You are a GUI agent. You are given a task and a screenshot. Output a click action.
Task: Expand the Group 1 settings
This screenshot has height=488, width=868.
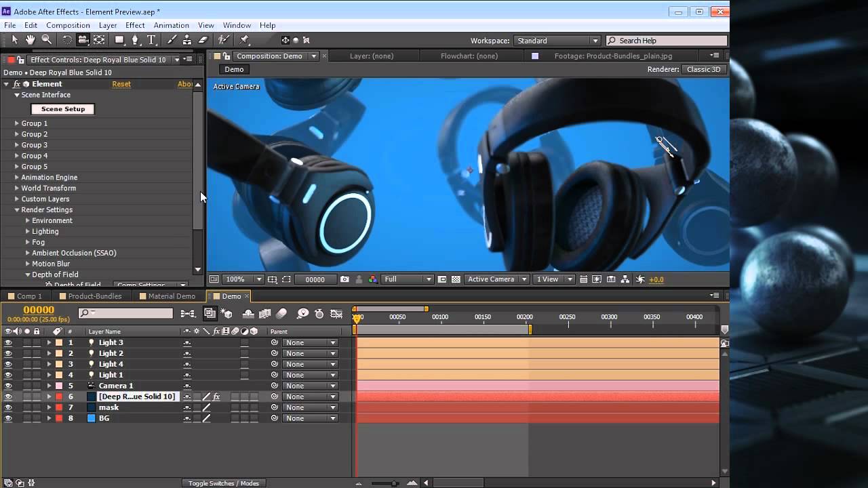[17, 123]
